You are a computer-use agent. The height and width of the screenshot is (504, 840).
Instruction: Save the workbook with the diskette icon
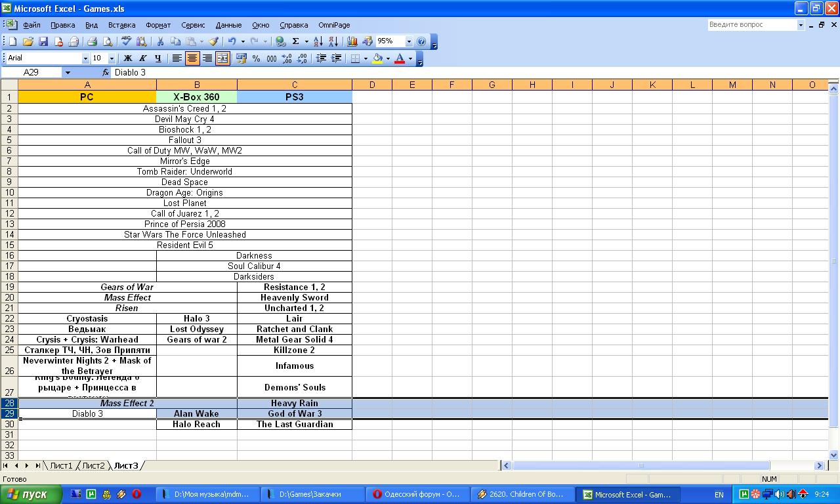click(43, 41)
